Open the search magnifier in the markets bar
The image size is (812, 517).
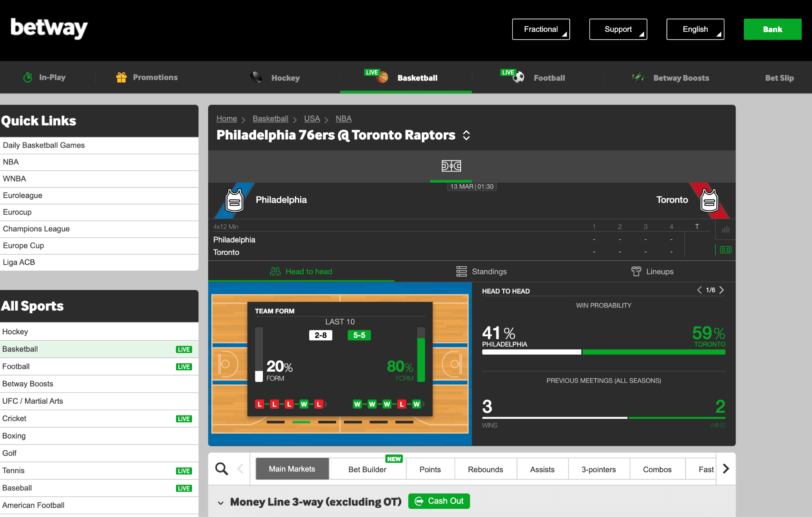221,468
